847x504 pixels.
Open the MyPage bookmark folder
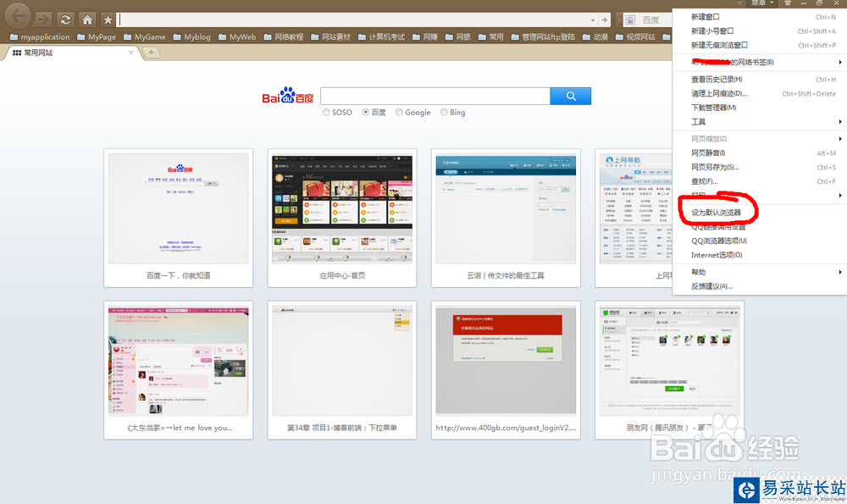97,36
